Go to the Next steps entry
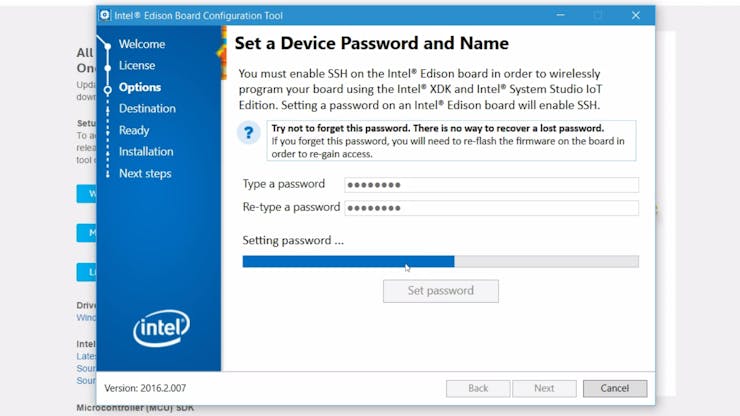The image size is (740, 416). tap(145, 173)
